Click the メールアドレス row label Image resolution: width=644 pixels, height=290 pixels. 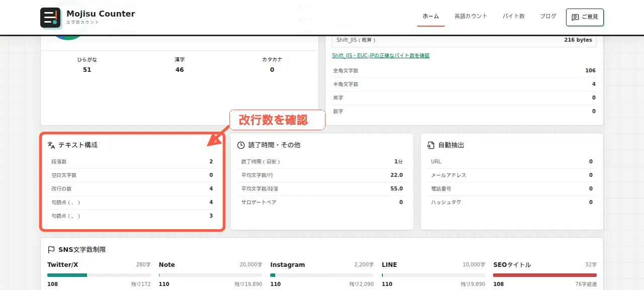point(449,175)
